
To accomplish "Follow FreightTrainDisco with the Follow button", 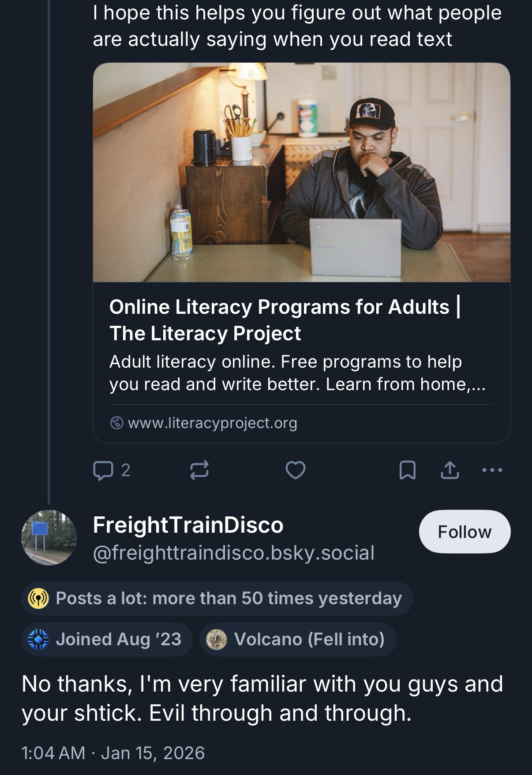I will (x=464, y=532).
